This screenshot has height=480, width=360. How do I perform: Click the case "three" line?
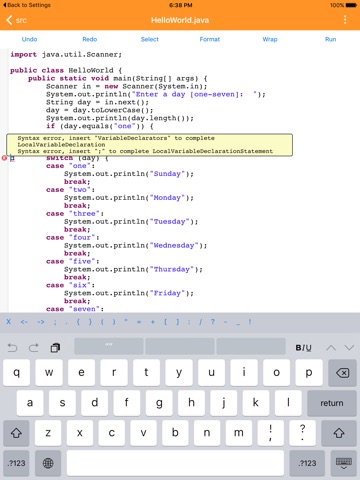75,213
